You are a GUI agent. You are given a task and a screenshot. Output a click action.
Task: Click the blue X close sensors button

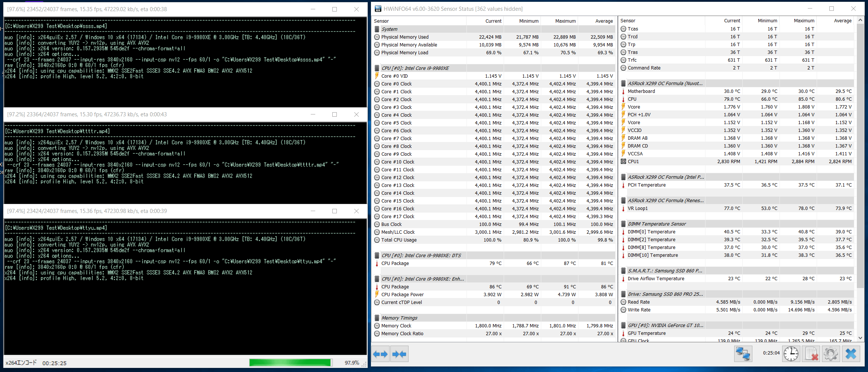point(851,353)
